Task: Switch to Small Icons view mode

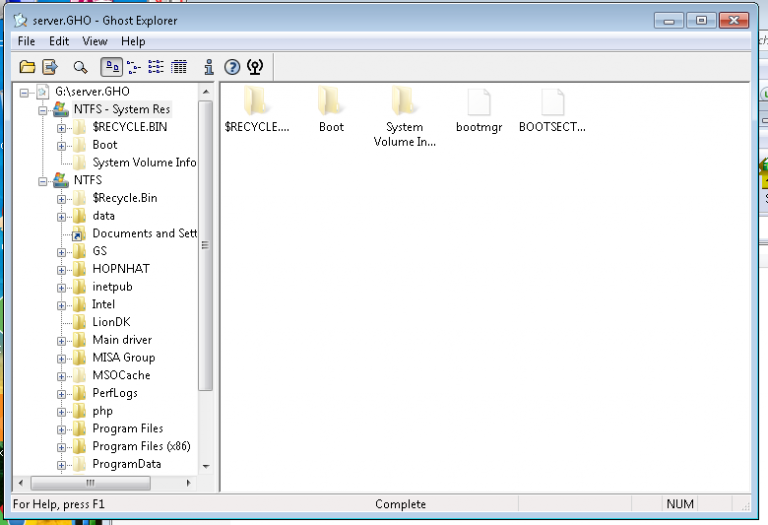Action: pos(134,67)
